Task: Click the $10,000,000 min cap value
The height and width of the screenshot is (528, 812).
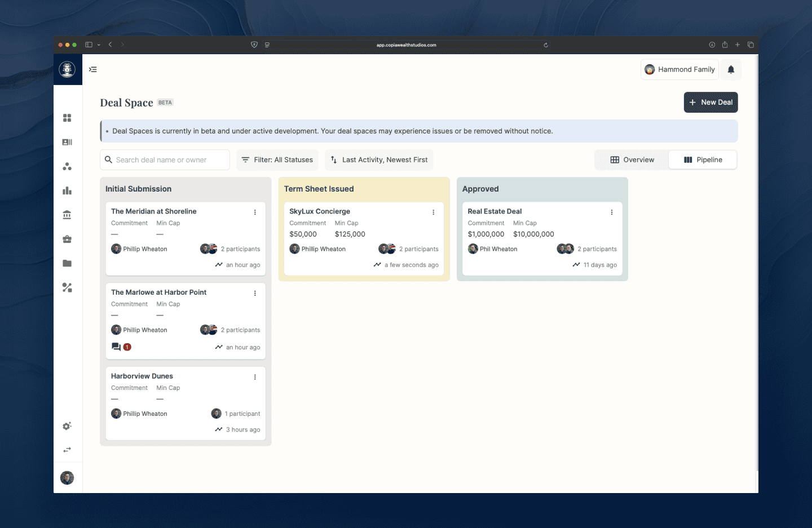Action: click(533, 234)
